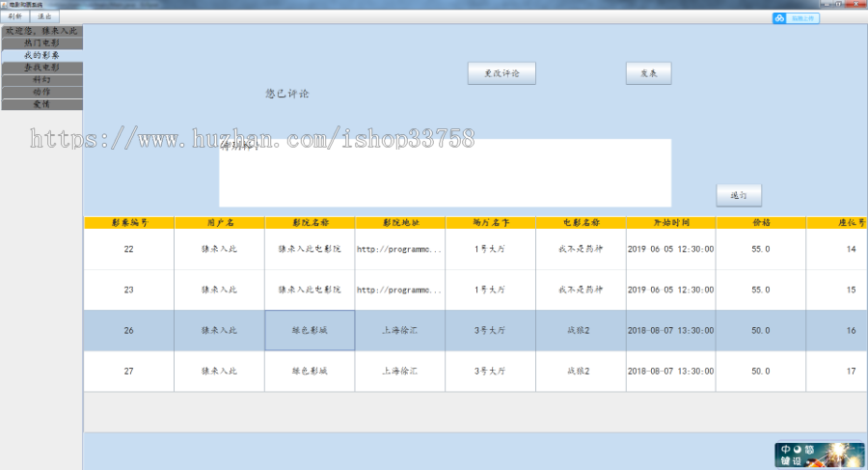Open the 爱情 category tab
868x470 pixels.
coord(42,104)
